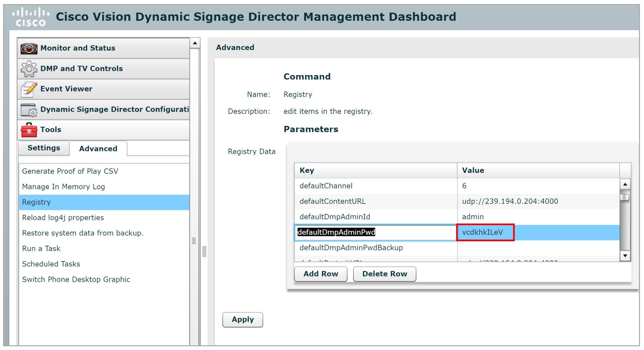Viewport: 644px width, 350px height.
Task: Click the left panel scrollbar grip
Action: (x=194, y=241)
